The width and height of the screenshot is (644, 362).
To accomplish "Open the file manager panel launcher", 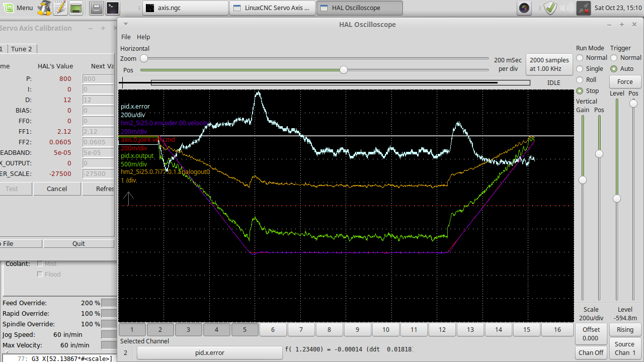I will point(97,8).
